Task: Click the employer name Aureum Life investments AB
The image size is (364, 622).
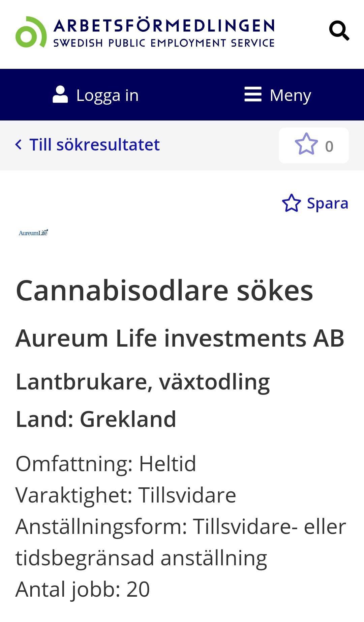Action: pos(180,338)
